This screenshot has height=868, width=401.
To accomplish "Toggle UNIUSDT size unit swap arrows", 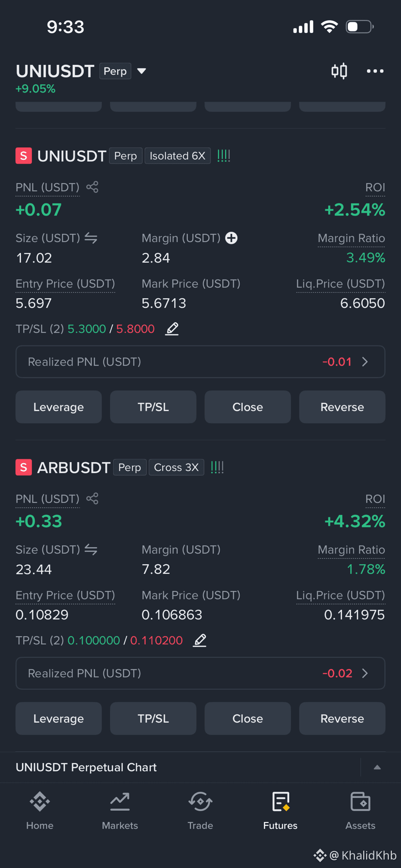I will point(91,238).
